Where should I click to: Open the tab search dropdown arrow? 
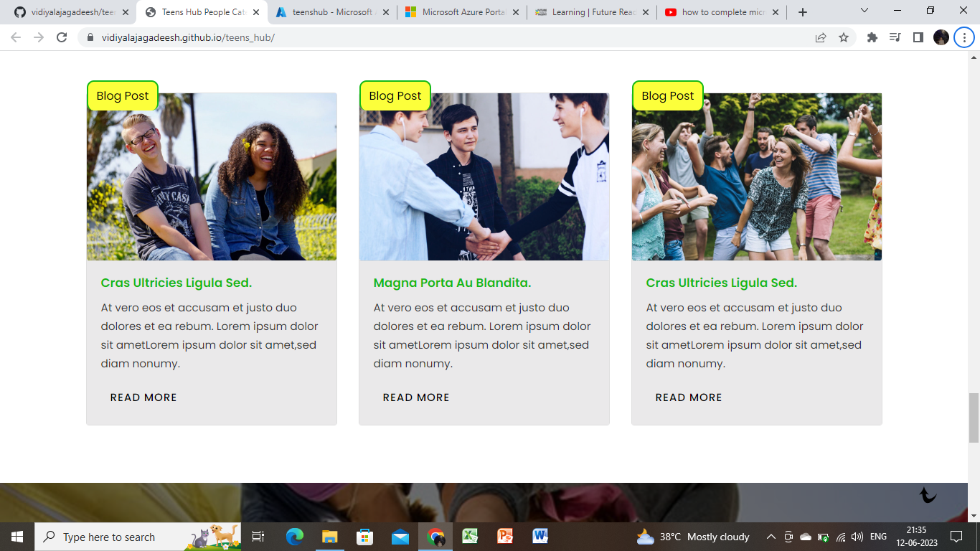pyautogui.click(x=864, y=11)
